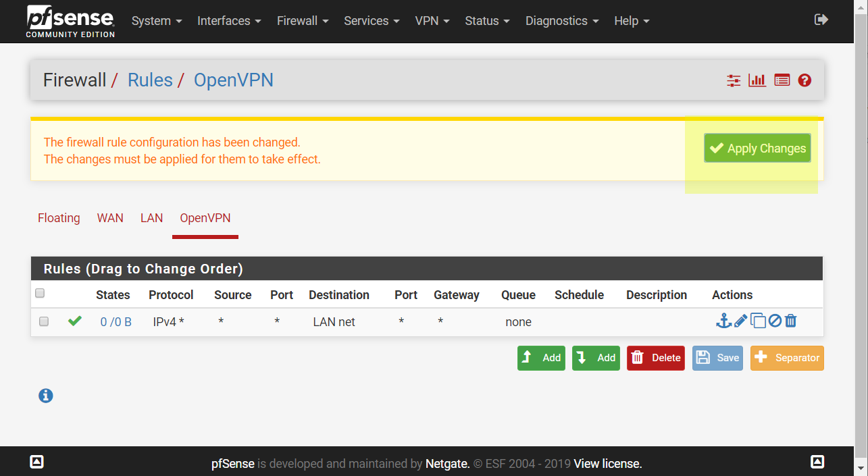Screen dimensions: 868x476
Task: Open the 0 /0 B states link
Action: point(116,322)
